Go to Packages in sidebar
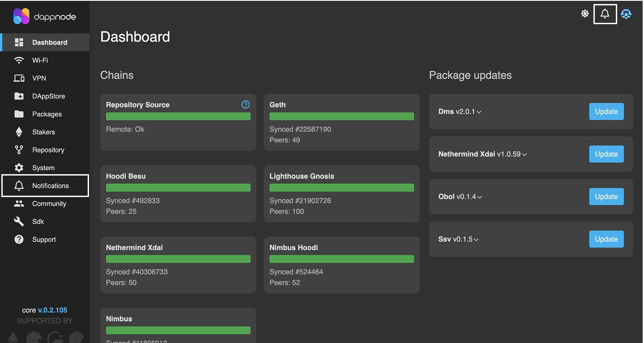The height and width of the screenshot is (343, 644). coord(47,114)
